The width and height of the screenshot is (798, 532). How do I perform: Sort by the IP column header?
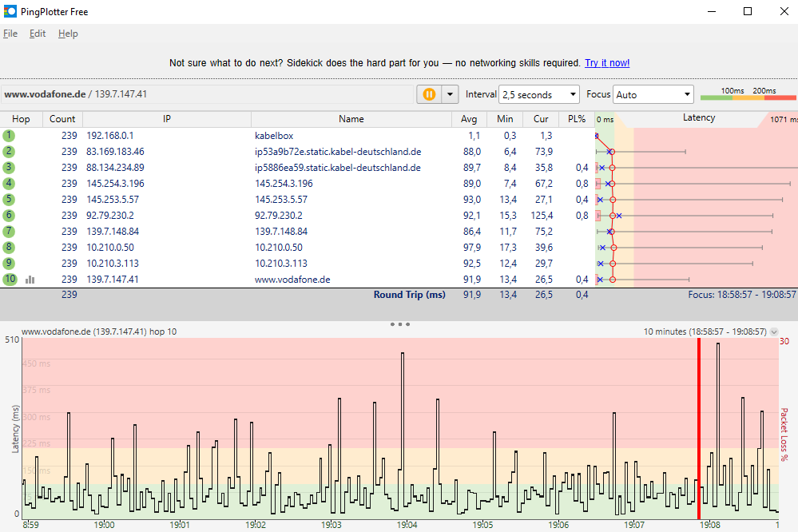(x=167, y=119)
